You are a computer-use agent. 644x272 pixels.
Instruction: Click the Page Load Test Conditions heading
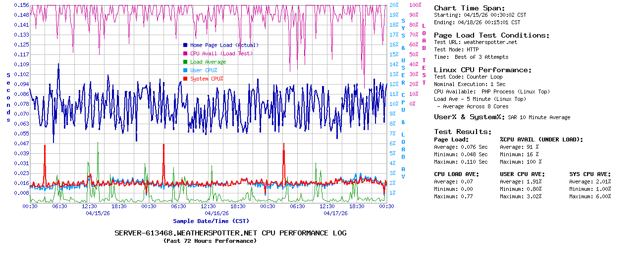coord(491,35)
